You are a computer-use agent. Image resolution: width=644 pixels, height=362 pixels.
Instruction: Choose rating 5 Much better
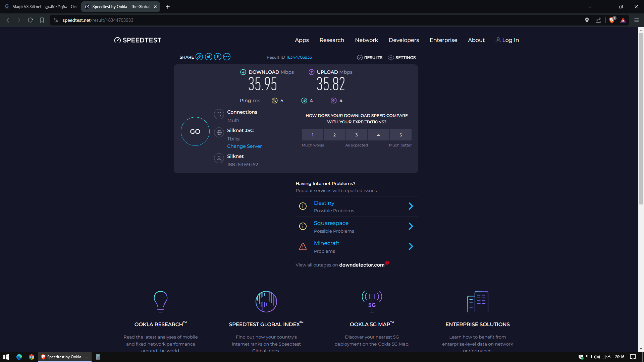400,135
